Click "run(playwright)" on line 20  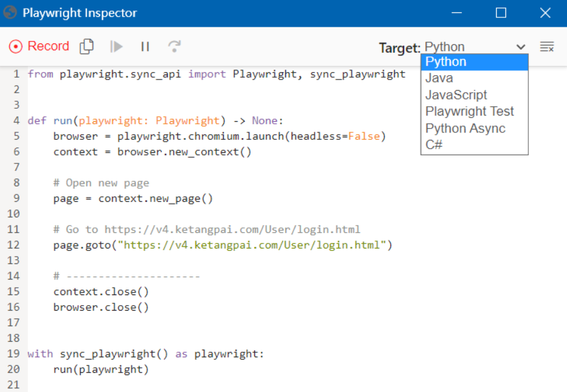pos(101,369)
